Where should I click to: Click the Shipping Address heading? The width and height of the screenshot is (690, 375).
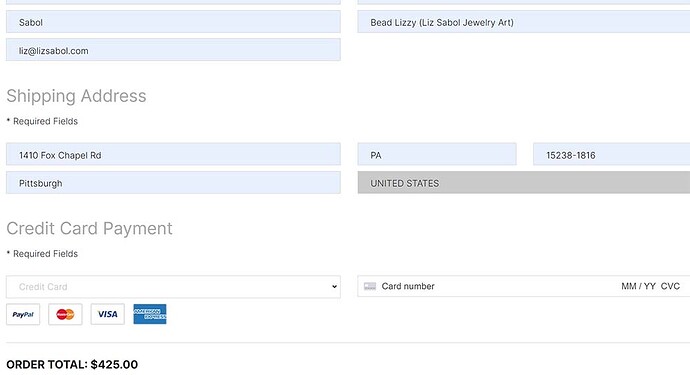coord(77,96)
